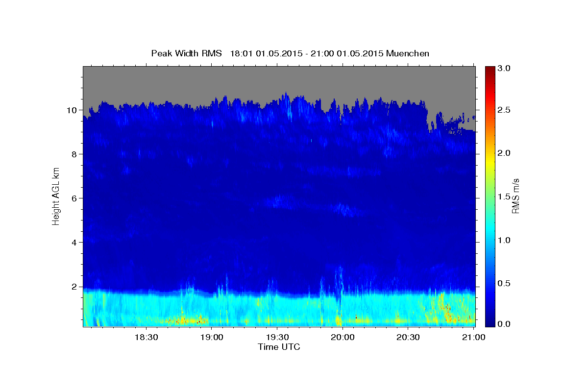
Task: Click the colorbar value 1.0
Action: pos(505,240)
